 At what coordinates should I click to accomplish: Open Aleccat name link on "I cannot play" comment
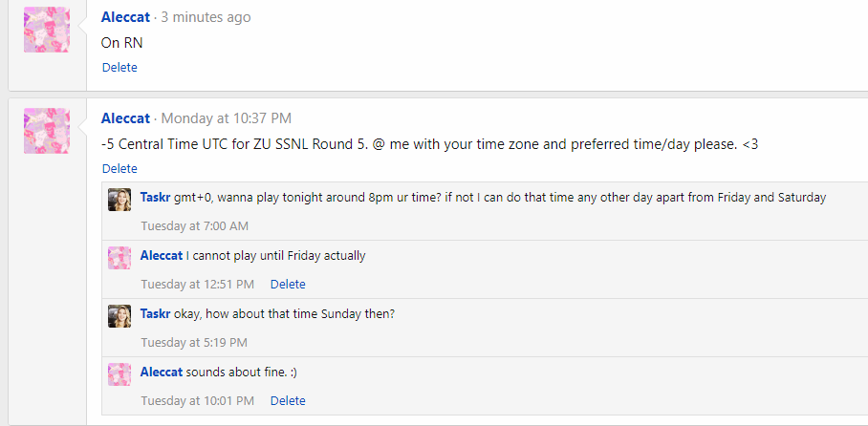click(x=161, y=255)
